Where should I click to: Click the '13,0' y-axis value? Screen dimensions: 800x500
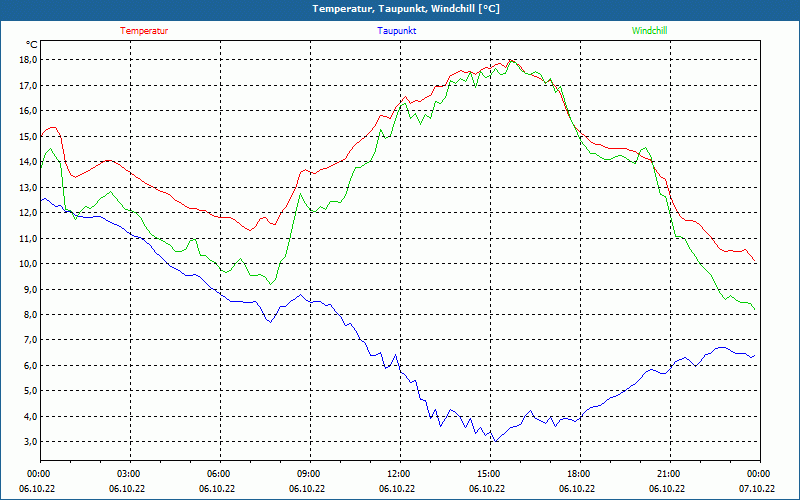[29, 187]
